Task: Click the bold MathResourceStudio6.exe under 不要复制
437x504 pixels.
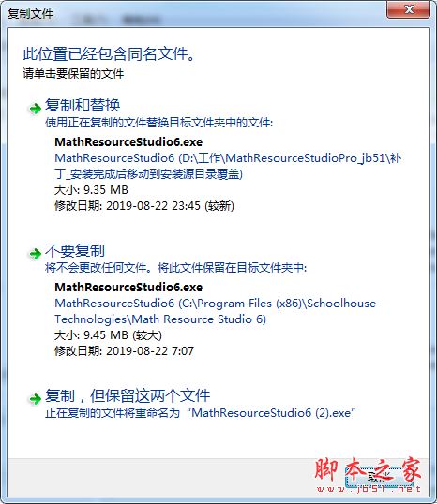Action: coord(128,287)
